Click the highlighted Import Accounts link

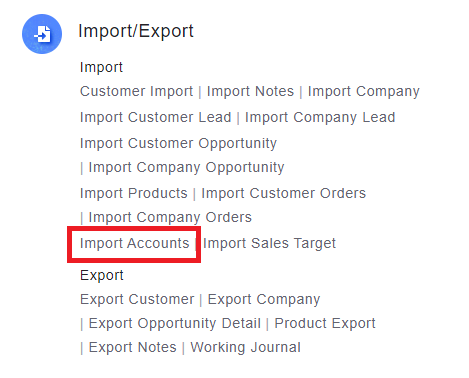tap(135, 244)
